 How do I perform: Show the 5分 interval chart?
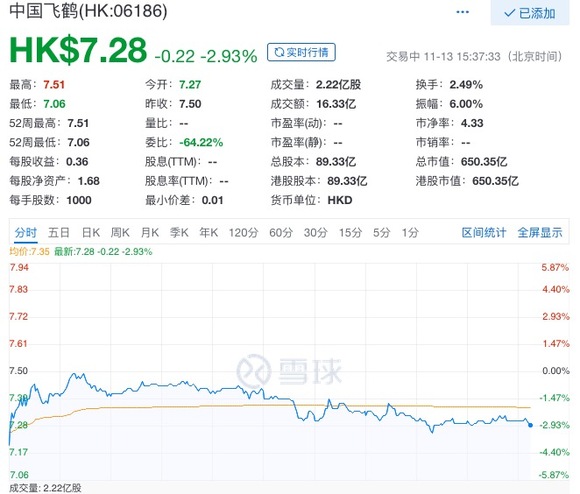pos(382,233)
